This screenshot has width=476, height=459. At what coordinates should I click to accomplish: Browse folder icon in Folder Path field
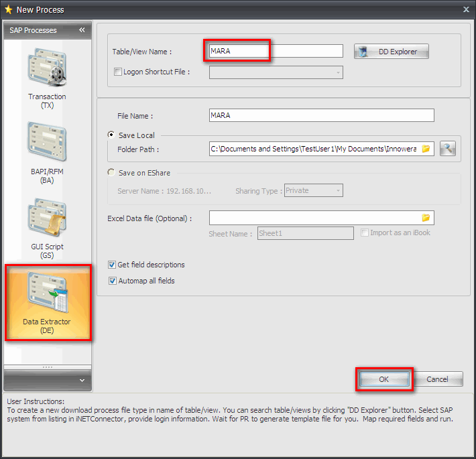(426, 149)
